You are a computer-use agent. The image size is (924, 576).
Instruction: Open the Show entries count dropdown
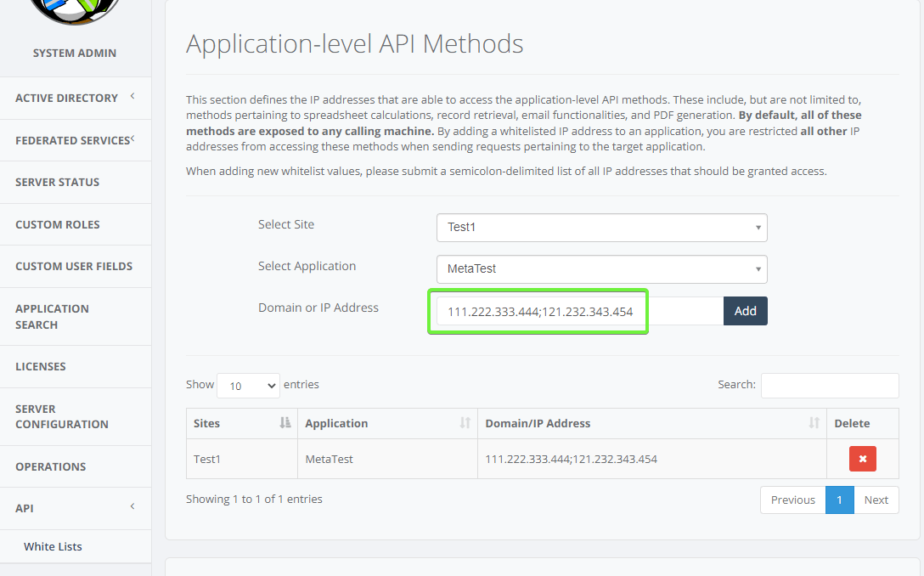point(248,386)
